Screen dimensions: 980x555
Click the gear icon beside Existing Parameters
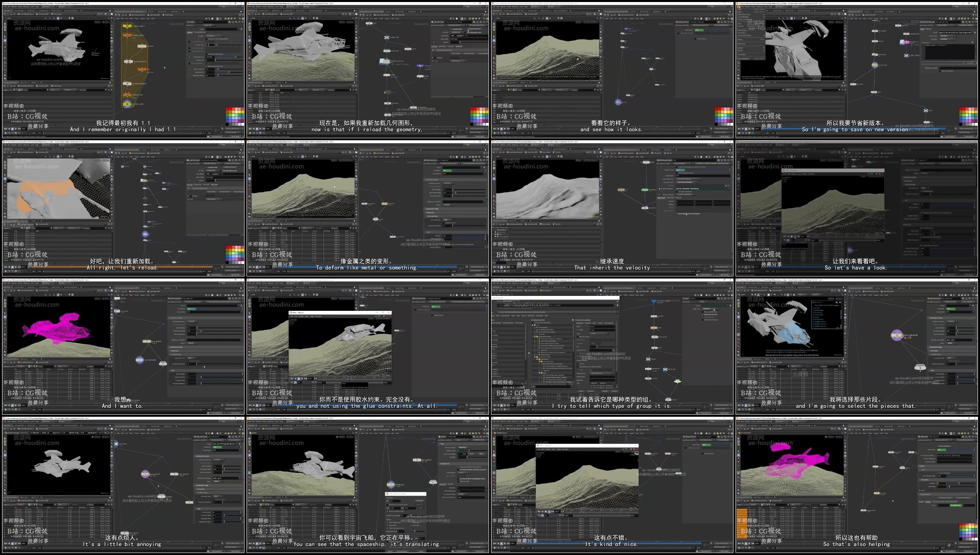(573, 320)
